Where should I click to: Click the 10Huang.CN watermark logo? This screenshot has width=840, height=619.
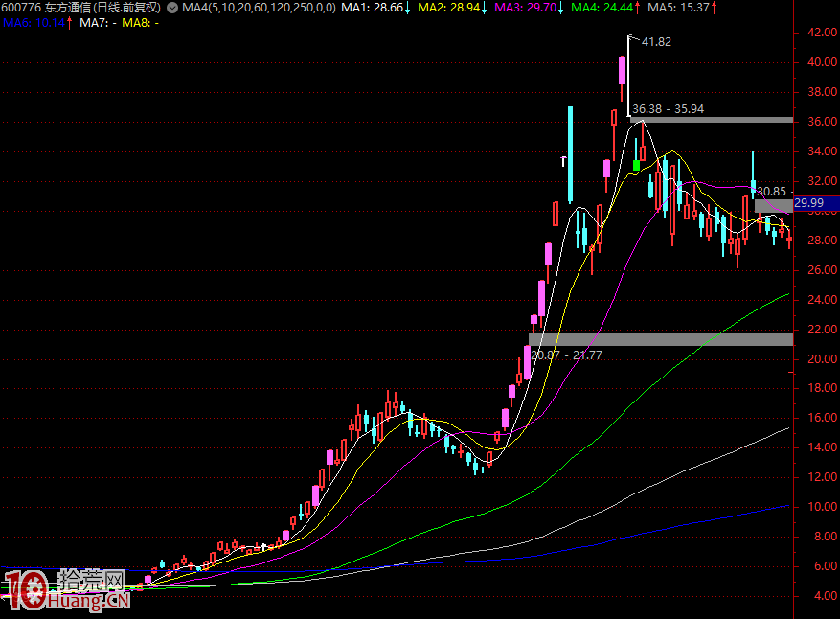[65, 591]
